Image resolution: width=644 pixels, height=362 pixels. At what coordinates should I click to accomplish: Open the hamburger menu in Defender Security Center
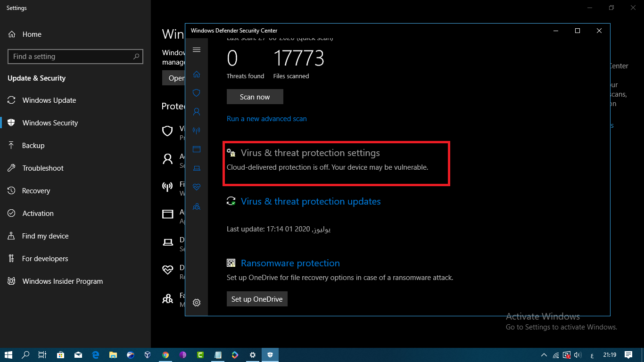point(197,50)
